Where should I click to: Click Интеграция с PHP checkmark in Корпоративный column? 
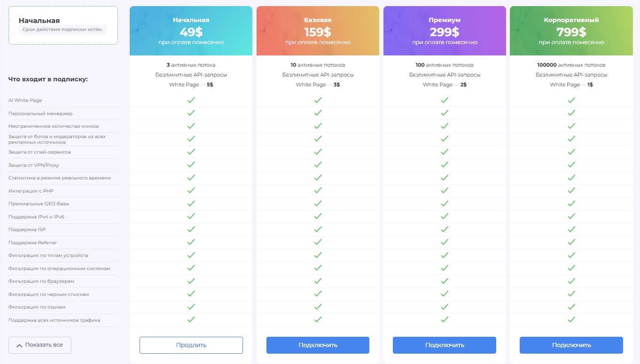571,191
